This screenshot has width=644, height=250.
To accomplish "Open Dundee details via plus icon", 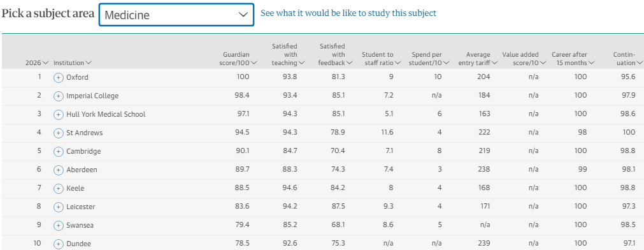I will (59, 244).
